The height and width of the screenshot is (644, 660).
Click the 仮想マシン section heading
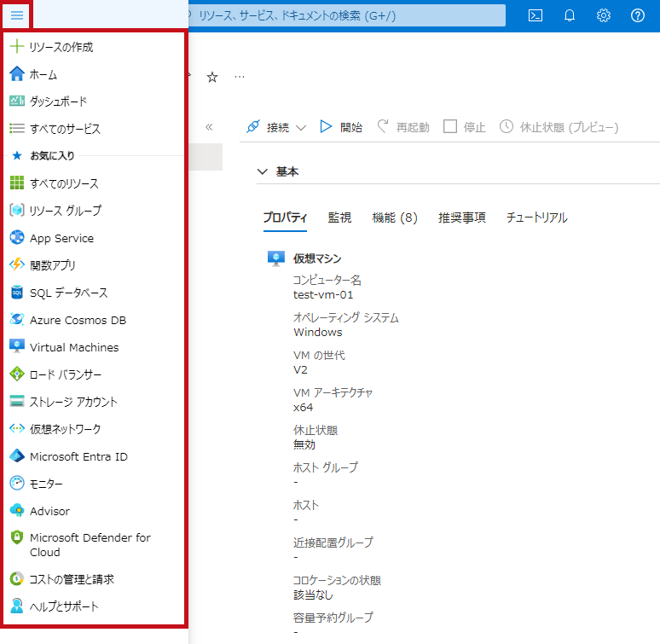coord(317,258)
